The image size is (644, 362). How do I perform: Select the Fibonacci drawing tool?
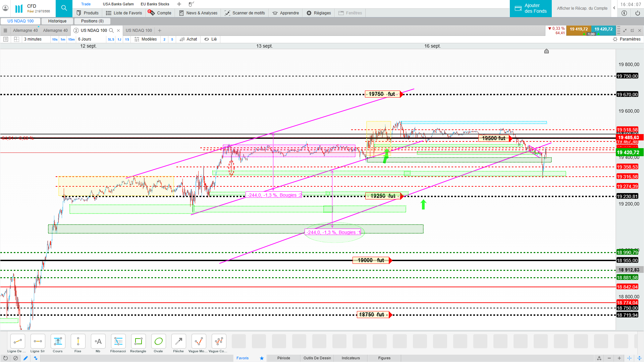(x=118, y=342)
